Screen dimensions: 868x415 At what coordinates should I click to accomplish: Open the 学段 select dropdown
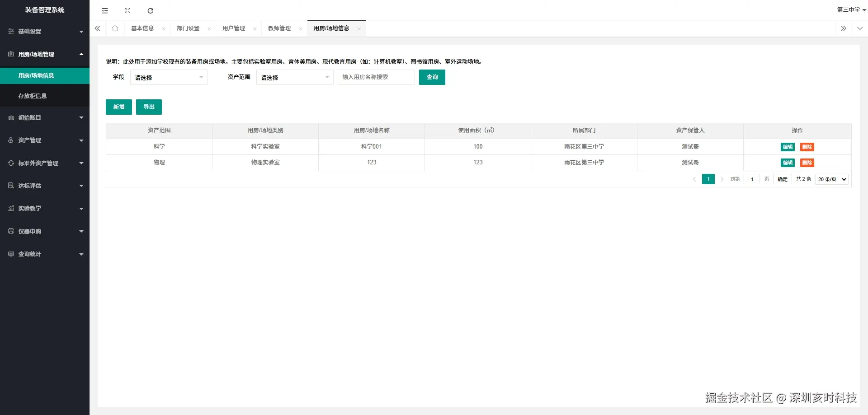pyautogui.click(x=169, y=77)
